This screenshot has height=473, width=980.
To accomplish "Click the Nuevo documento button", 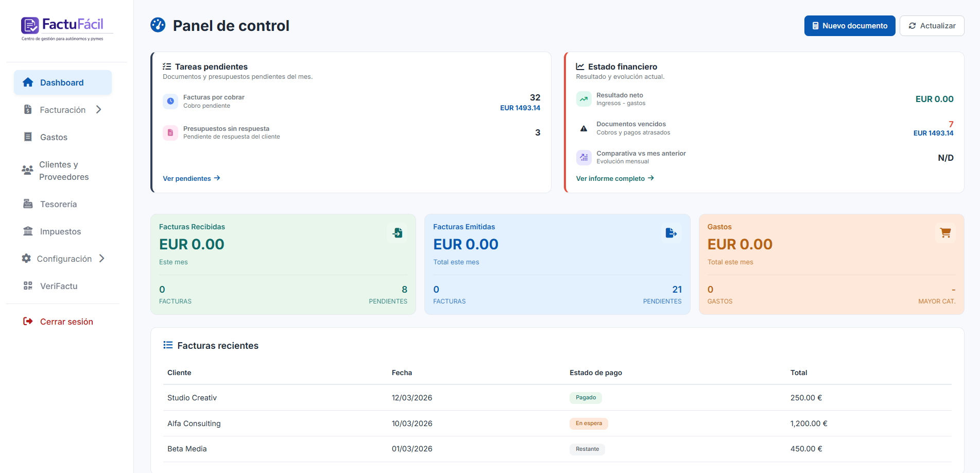I will click(x=850, y=26).
